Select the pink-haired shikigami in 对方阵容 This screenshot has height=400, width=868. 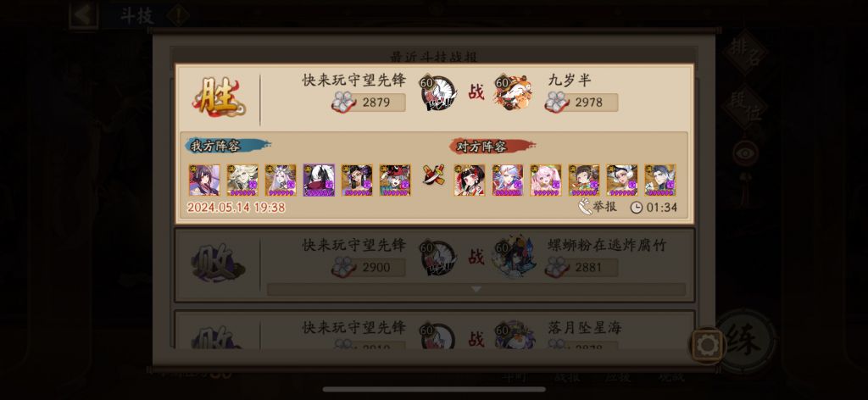click(546, 180)
